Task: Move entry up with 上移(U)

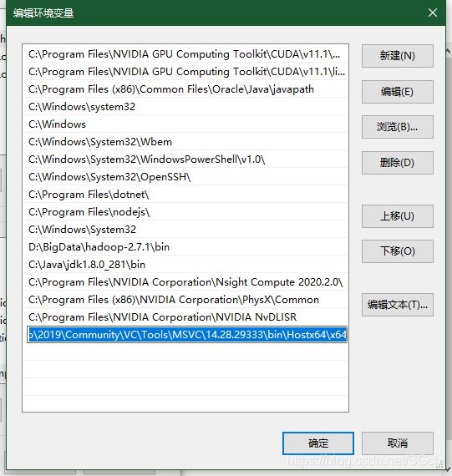Action: pyautogui.click(x=398, y=216)
